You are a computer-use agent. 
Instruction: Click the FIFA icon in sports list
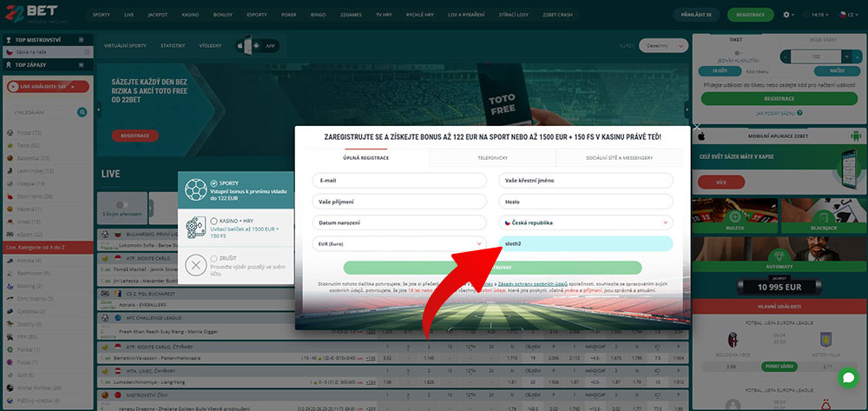pos(10,337)
